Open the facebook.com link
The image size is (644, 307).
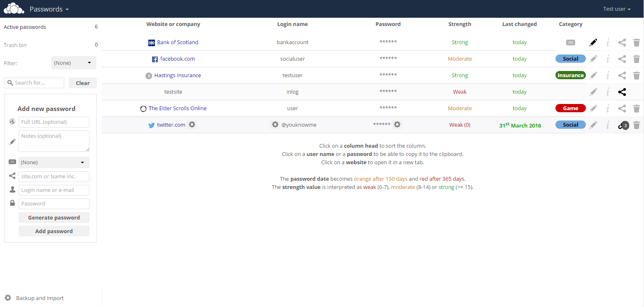coord(178,59)
